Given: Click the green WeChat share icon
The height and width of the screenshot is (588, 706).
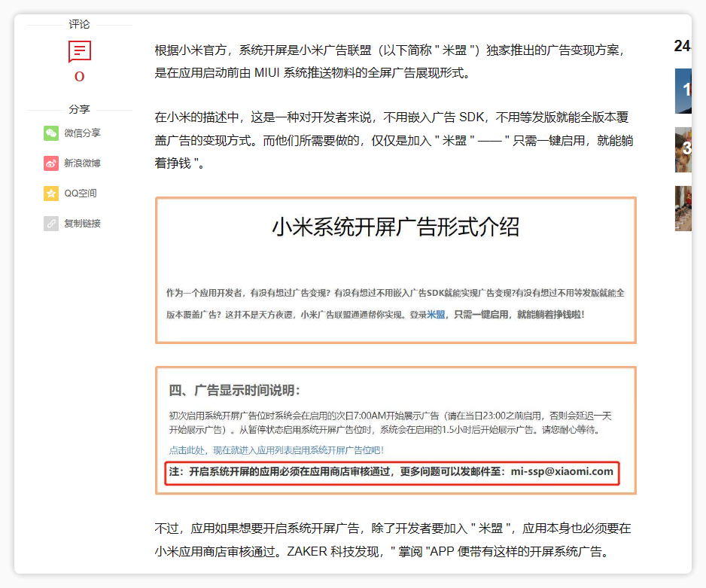Looking at the screenshot, I should (x=51, y=133).
